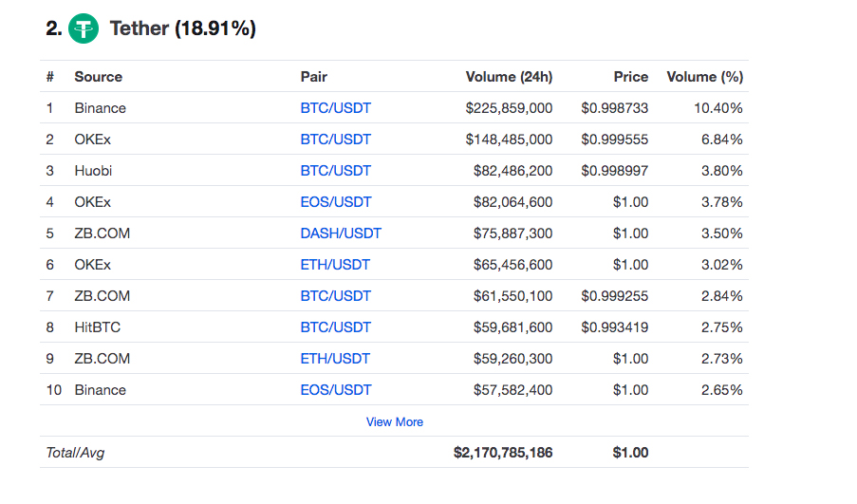This screenshot has width=857, height=504.
Task: Select Binance source in row 1
Action: click(x=101, y=108)
